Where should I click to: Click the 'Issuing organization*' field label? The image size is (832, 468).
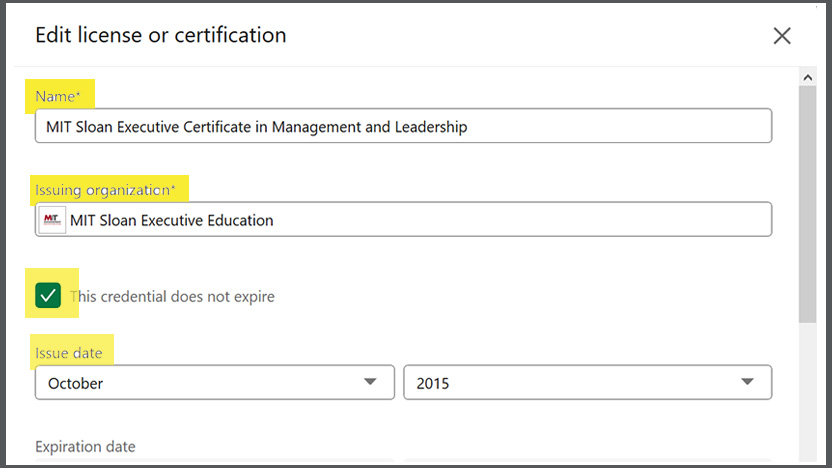(x=105, y=190)
